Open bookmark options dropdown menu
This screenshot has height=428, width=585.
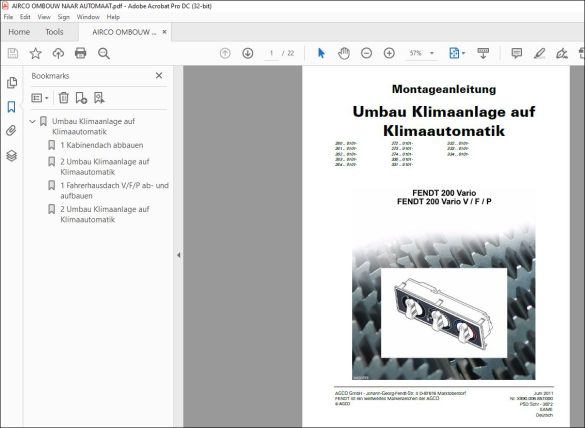point(40,98)
